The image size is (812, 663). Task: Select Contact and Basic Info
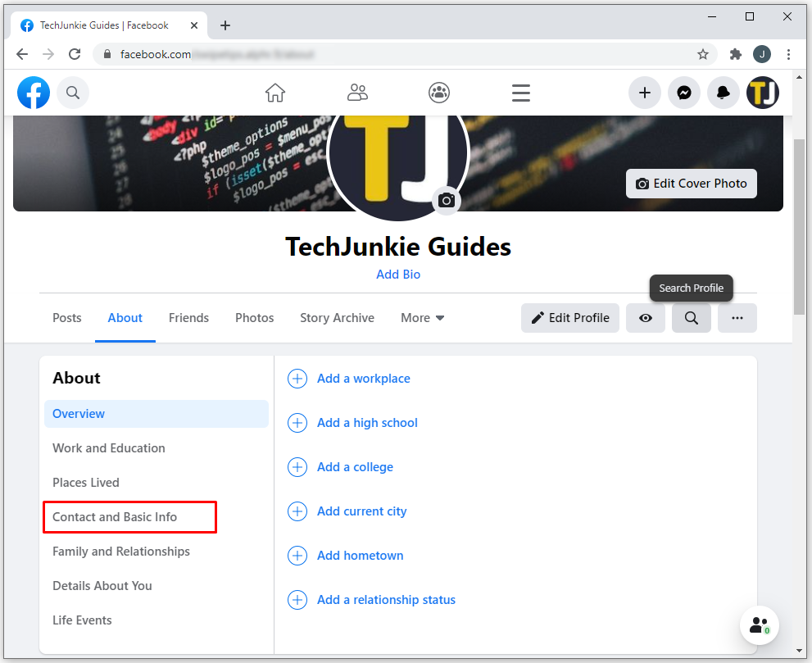115,517
